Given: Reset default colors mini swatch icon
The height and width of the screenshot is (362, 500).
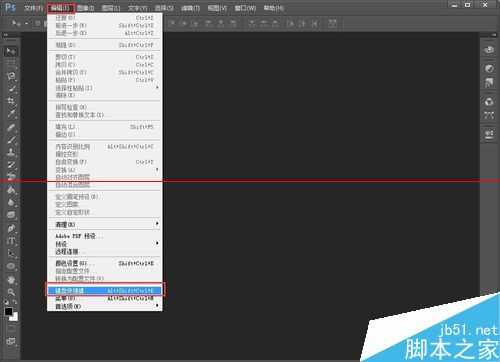Looking at the screenshot, I should click(x=7, y=302).
